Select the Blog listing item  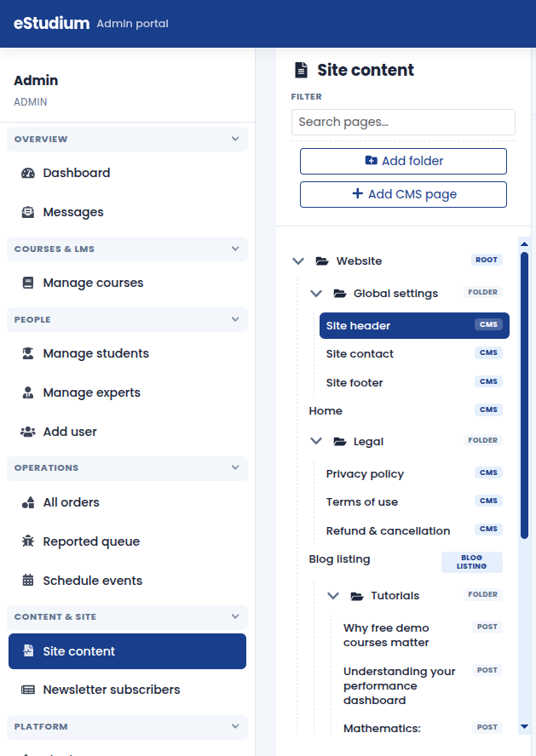[x=406, y=562]
